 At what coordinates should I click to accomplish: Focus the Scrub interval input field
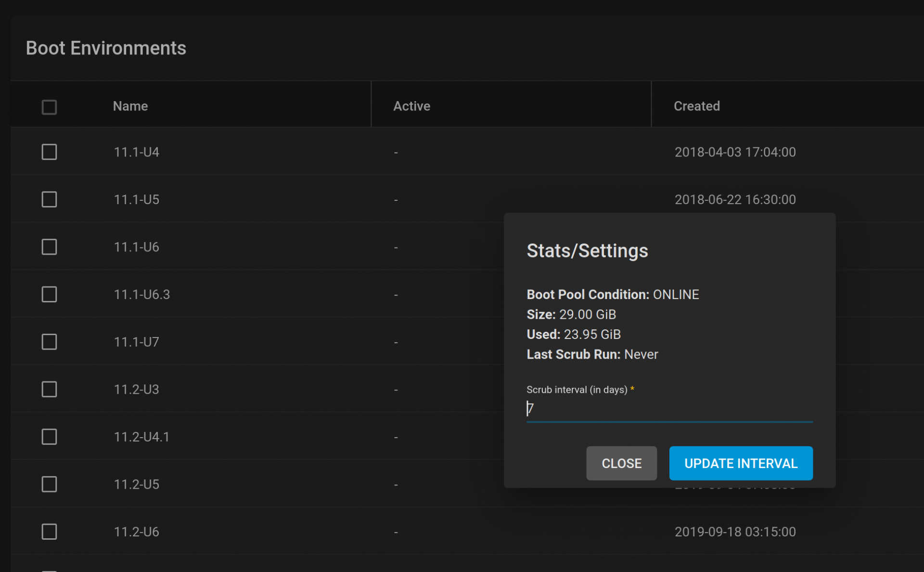669,409
